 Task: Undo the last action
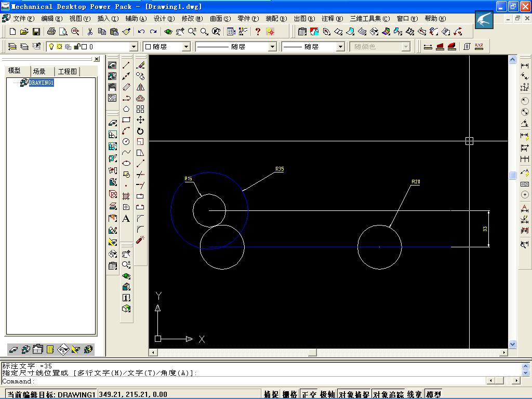point(141,32)
